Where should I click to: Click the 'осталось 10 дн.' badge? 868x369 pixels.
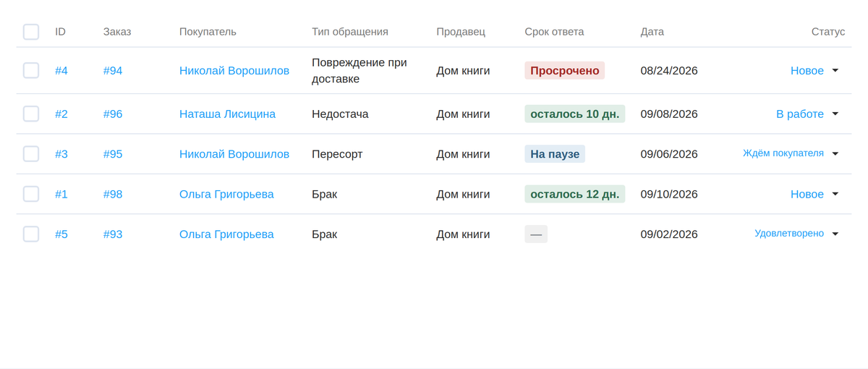point(574,114)
